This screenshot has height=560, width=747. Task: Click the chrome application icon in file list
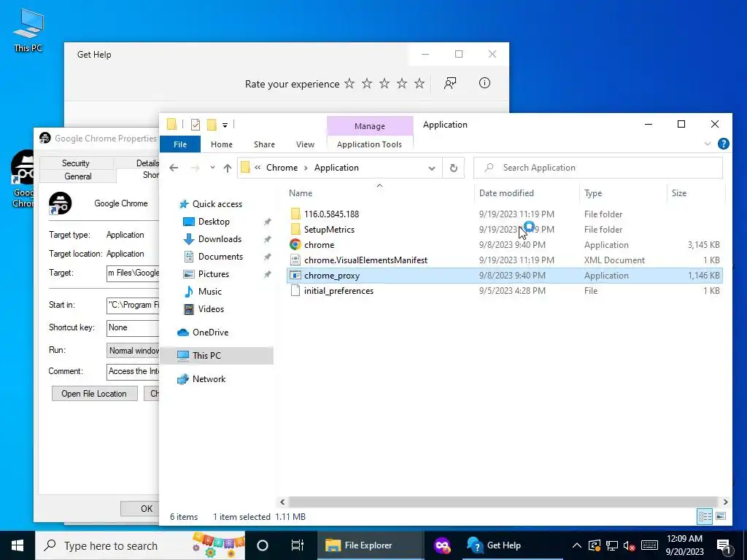tap(295, 245)
